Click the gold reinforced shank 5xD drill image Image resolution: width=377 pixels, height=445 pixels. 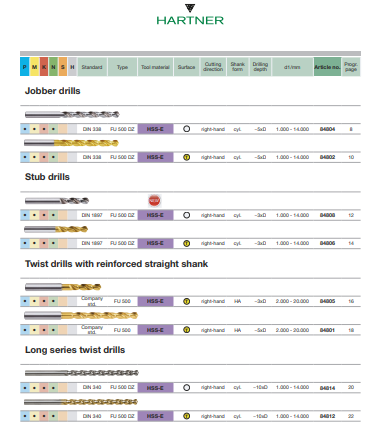pyautogui.click(x=81, y=315)
